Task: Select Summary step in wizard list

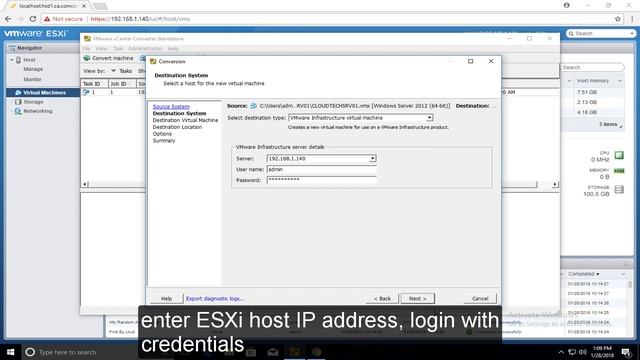Action: pos(164,140)
